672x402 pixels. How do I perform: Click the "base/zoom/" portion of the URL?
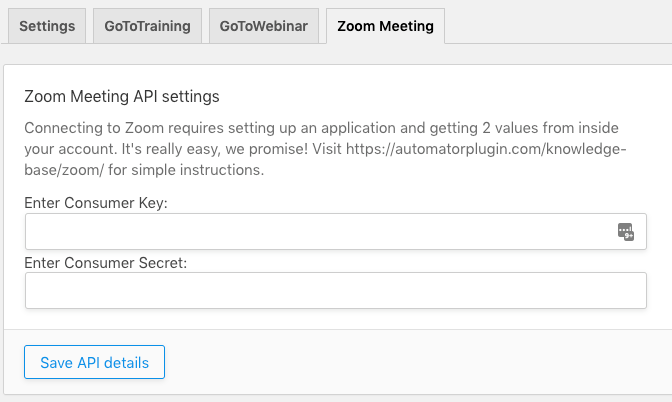click(x=64, y=170)
